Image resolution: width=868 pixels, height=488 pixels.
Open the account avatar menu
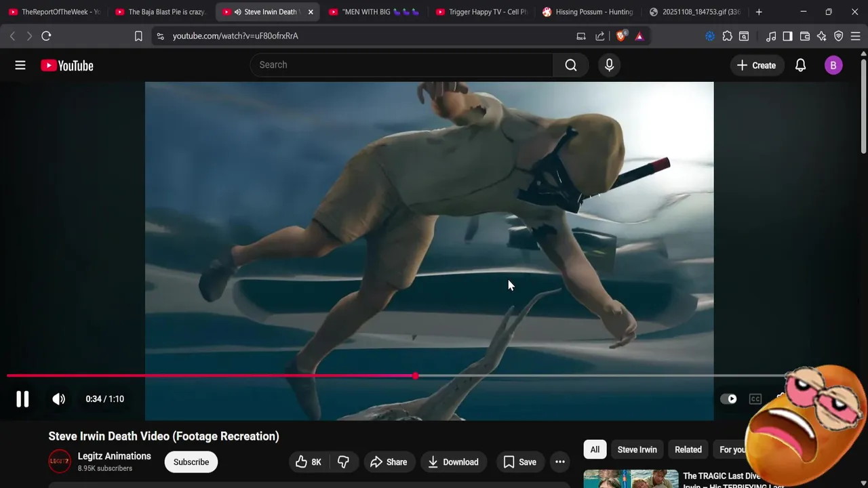pyautogui.click(x=833, y=65)
